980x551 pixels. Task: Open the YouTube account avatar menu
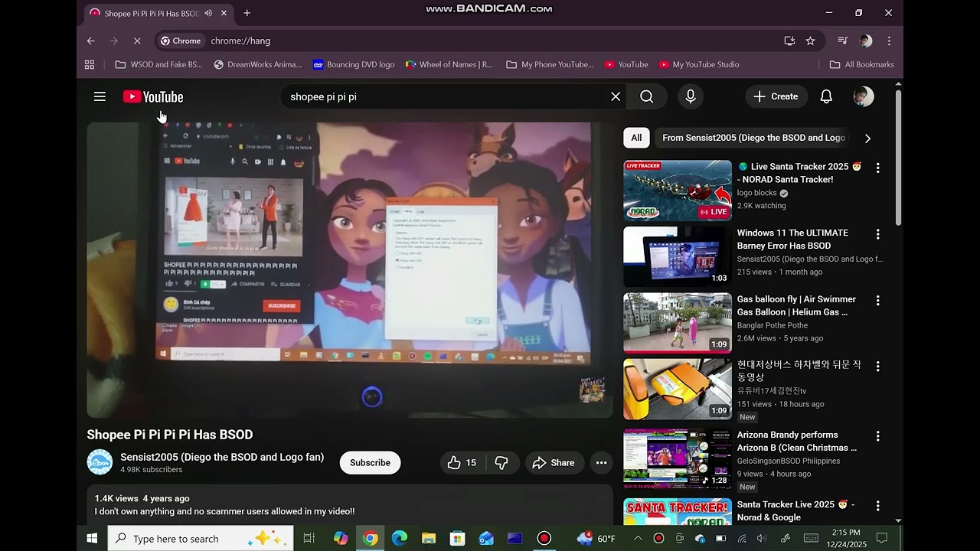click(864, 96)
